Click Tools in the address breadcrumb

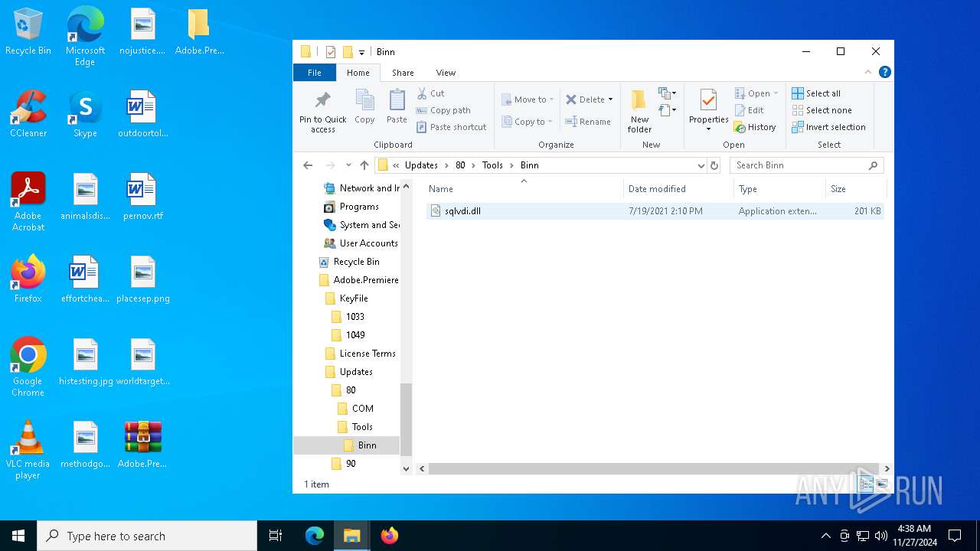click(492, 165)
